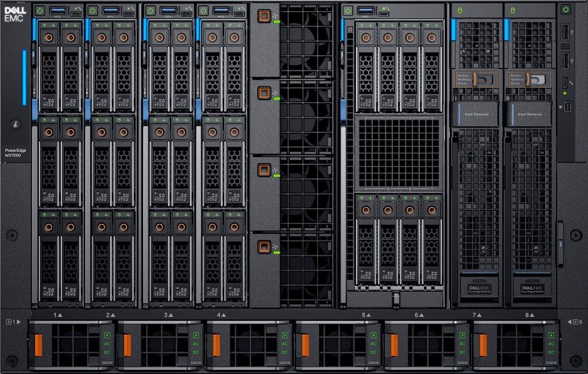Click the DC indicator on power supply 6
The image size is (588, 374).
coord(551,353)
